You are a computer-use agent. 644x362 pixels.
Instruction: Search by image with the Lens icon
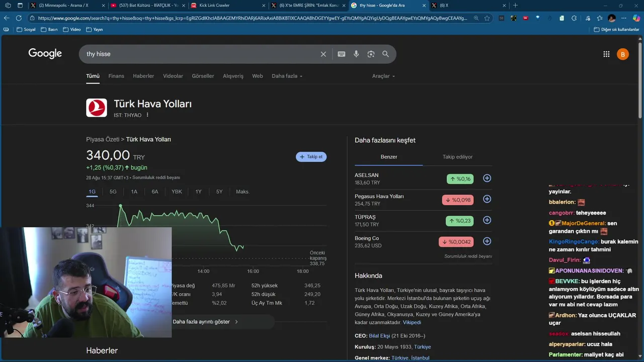(x=371, y=54)
